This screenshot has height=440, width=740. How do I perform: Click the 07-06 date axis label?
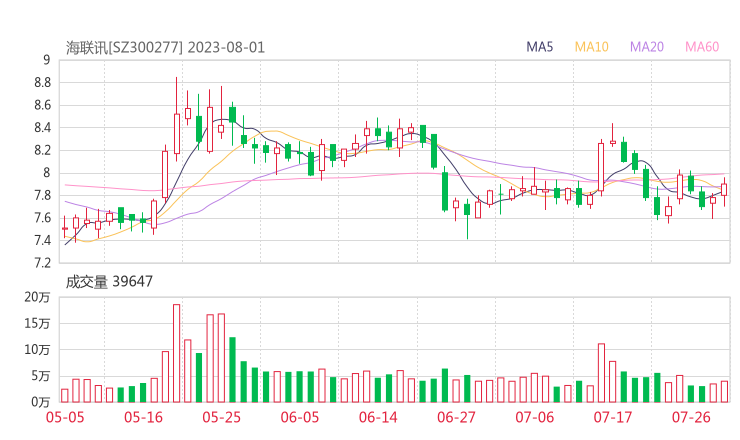point(534,417)
